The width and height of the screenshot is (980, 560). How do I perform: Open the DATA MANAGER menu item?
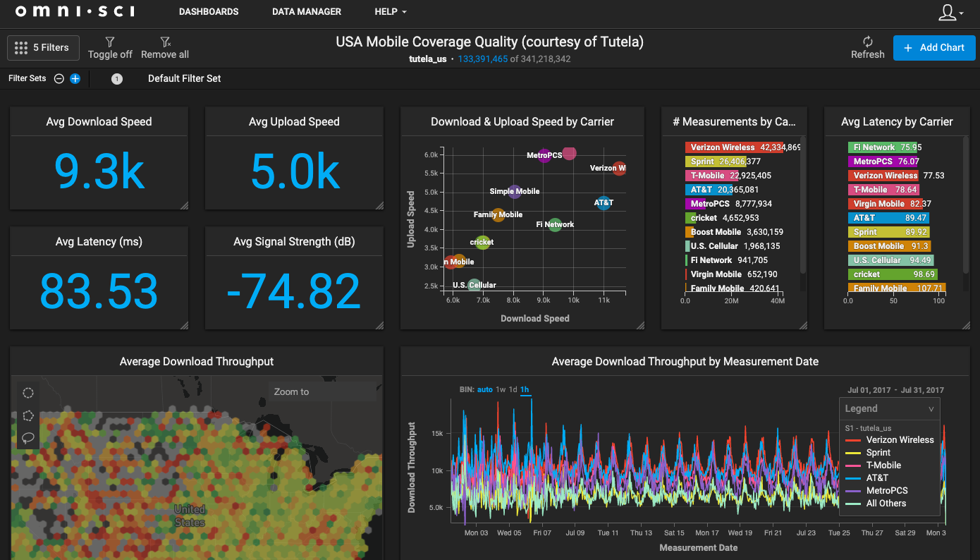(306, 11)
